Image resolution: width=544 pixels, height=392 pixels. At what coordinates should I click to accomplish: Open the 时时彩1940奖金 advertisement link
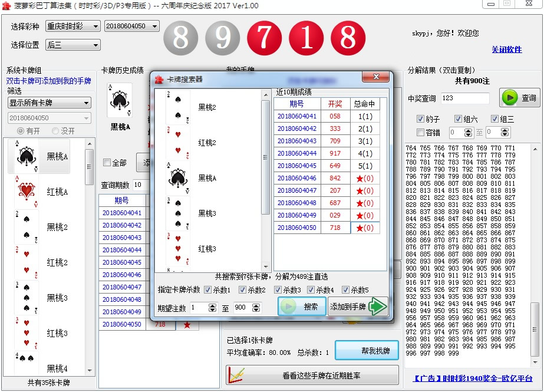point(472,378)
